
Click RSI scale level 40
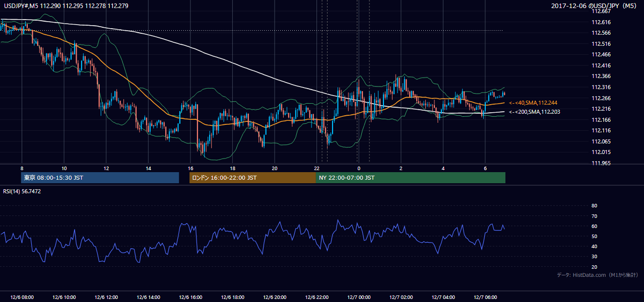(594, 247)
